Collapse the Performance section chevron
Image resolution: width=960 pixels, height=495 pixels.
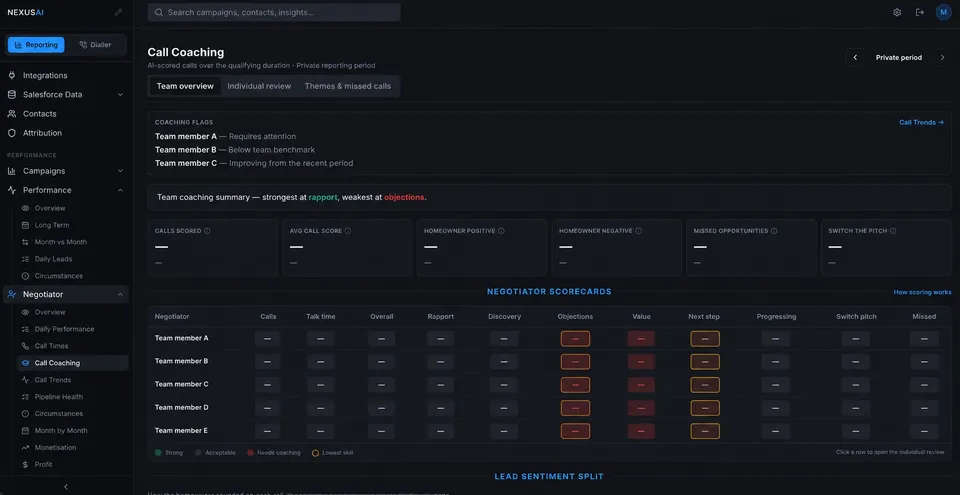tap(120, 190)
